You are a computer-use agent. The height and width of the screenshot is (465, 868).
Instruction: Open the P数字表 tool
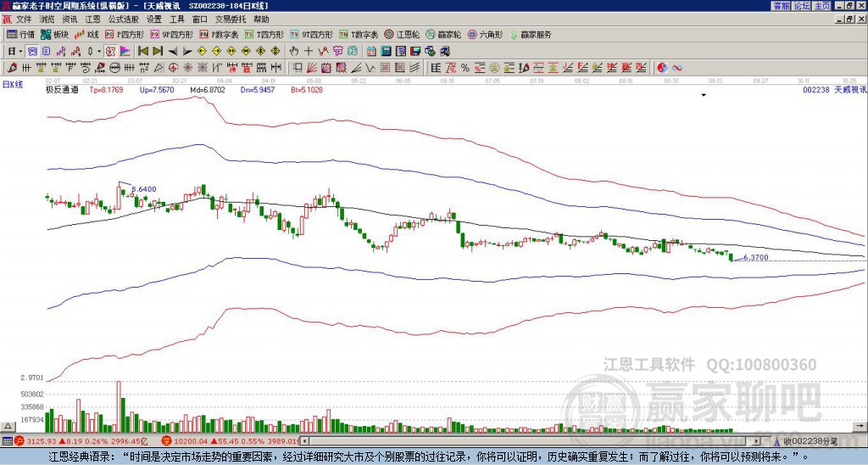[x=219, y=34]
